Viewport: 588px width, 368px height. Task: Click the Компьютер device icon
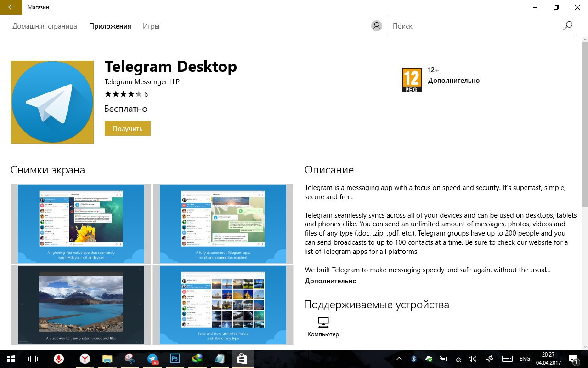click(323, 322)
